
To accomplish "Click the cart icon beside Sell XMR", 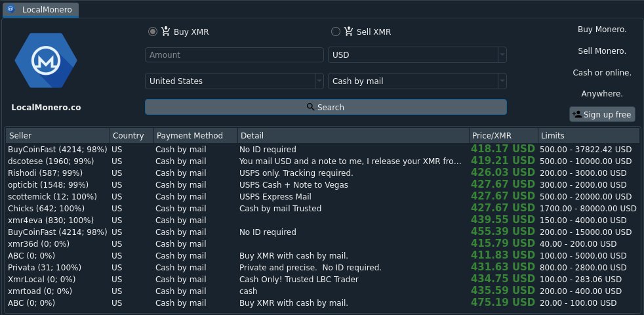I will coord(349,31).
